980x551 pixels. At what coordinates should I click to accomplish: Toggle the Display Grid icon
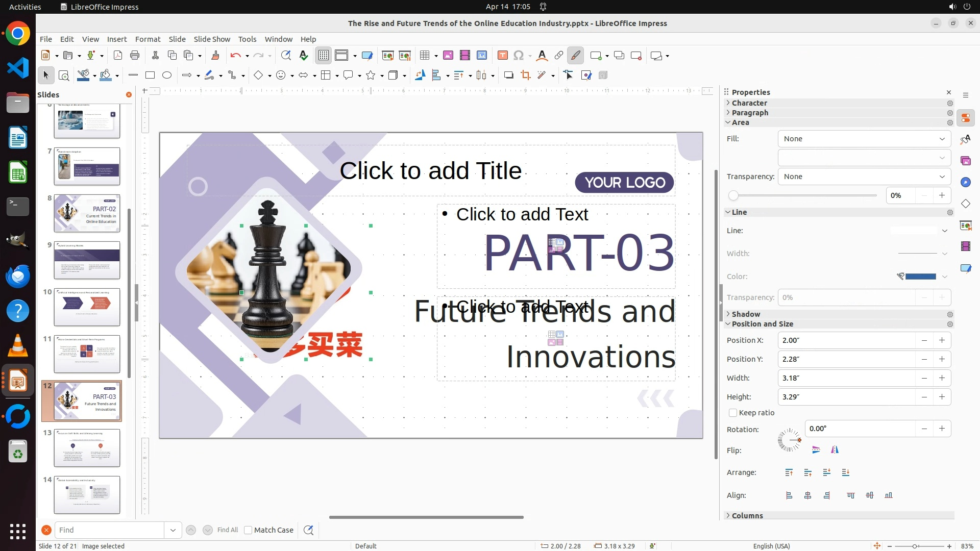coord(324,56)
